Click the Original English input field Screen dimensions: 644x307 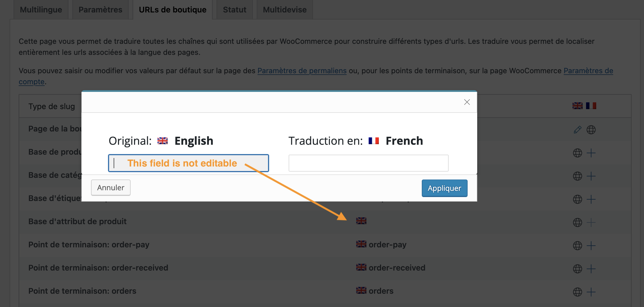click(x=188, y=163)
